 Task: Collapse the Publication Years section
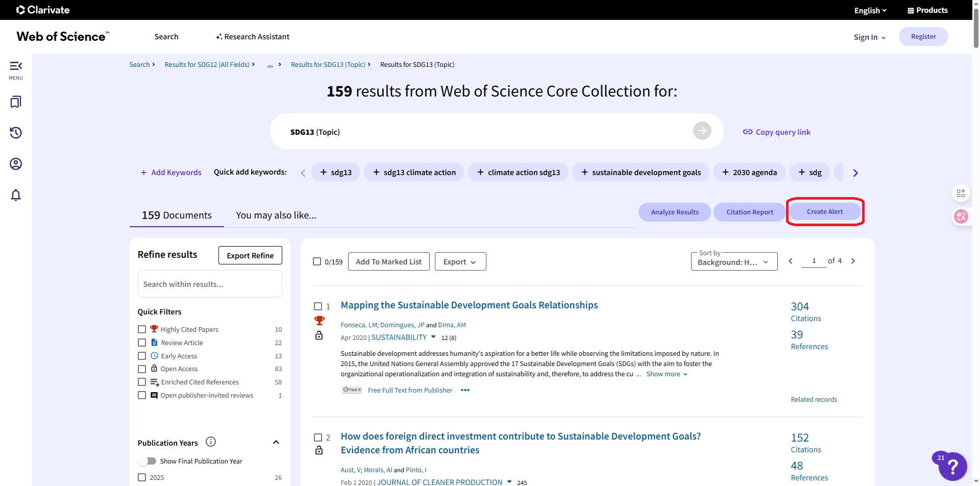276,442
